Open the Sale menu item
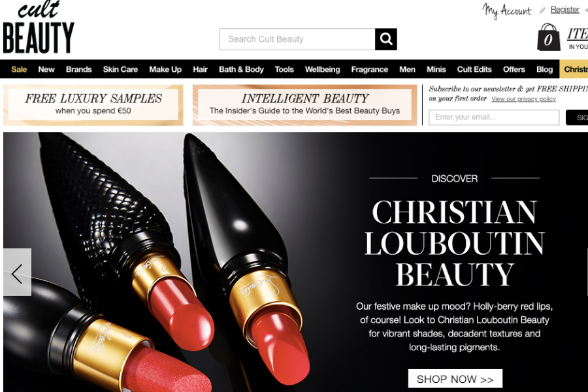This screenshot has width=588, height=392. coord(19,69)
